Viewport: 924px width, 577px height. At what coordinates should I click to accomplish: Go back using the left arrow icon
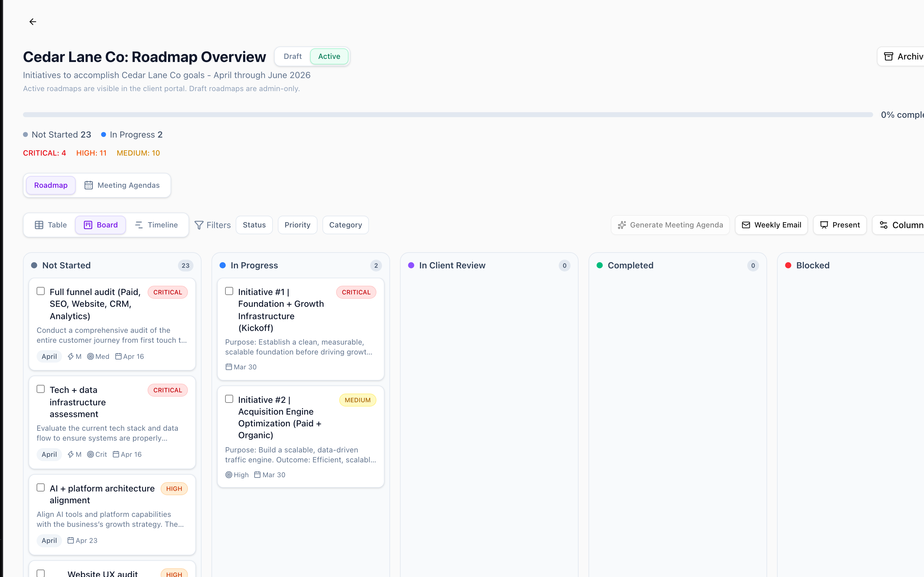[x=33, y=22]
